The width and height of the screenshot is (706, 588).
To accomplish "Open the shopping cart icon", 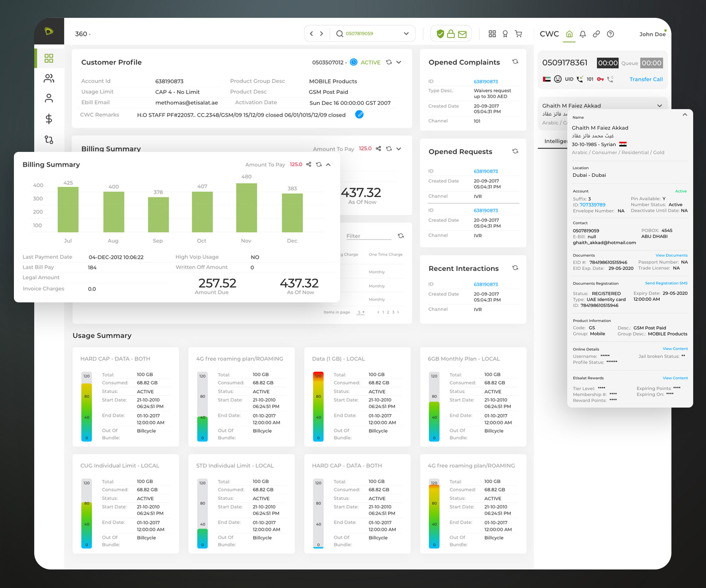I will [518, 34].
